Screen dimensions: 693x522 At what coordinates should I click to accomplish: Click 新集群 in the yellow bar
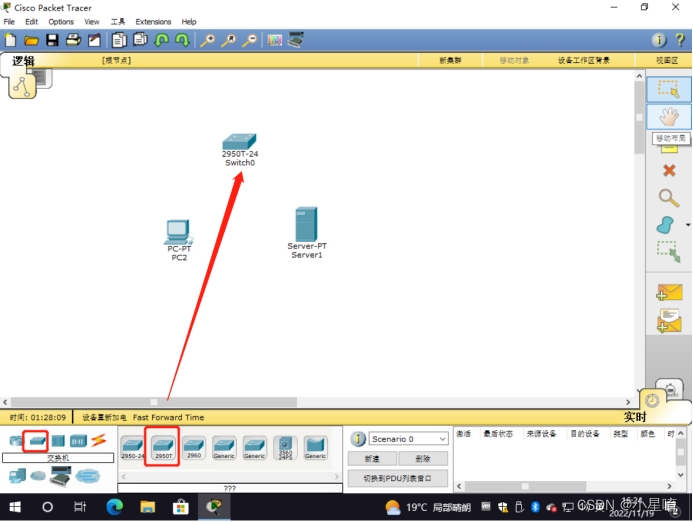click(450, 61)
